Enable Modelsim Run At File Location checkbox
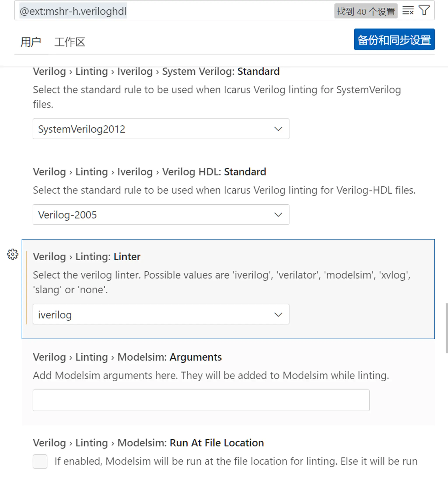This screenshot has width=448, height=477. tap(40, 461)
